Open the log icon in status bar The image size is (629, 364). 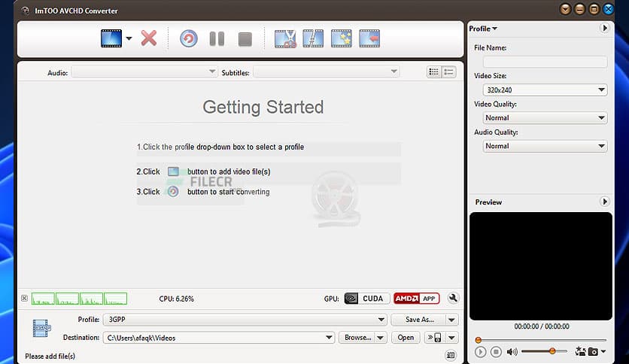coord(451,355)
